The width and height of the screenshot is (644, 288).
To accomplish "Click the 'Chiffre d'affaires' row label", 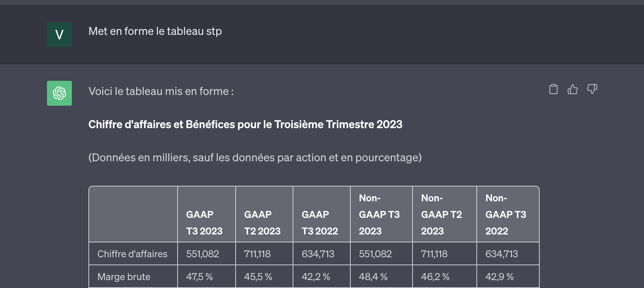I will click(132, 254).
